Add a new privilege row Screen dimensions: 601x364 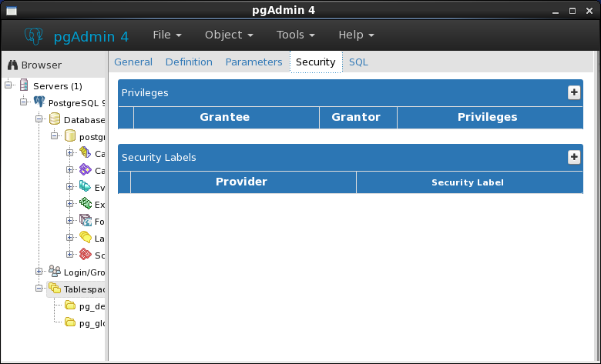click(574, 92)
